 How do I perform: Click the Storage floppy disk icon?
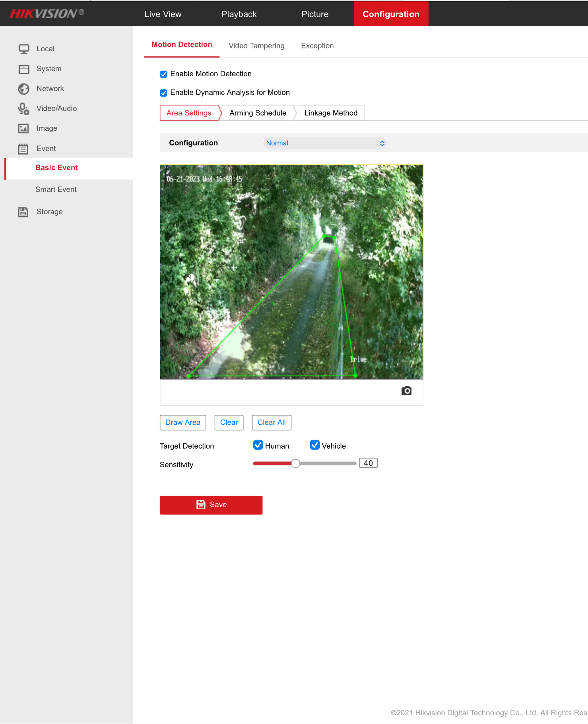click(x=23, y=212)
